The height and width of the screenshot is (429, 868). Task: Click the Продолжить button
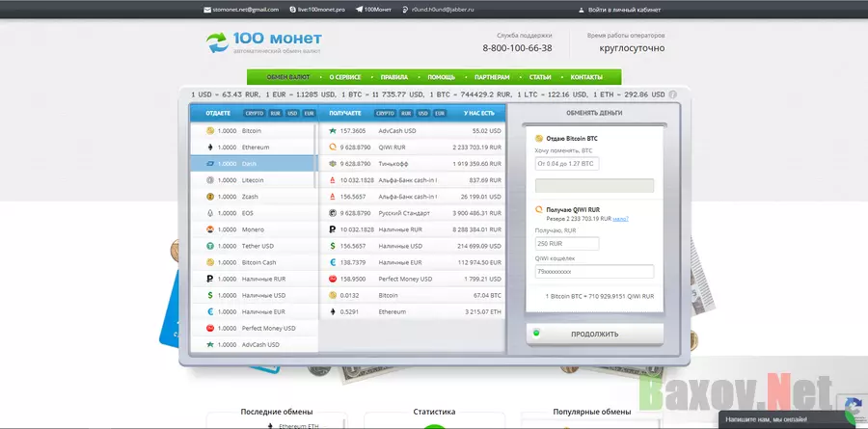click(594, 335)
